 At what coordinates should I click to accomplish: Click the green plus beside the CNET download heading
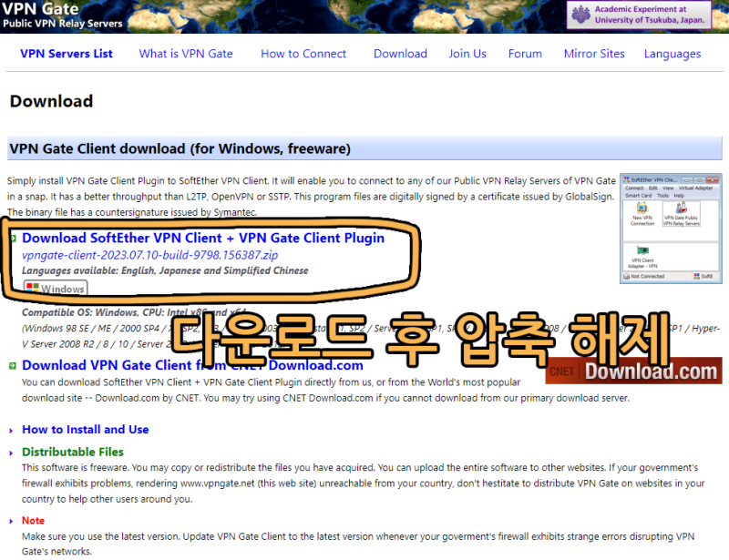coord(12,365)
